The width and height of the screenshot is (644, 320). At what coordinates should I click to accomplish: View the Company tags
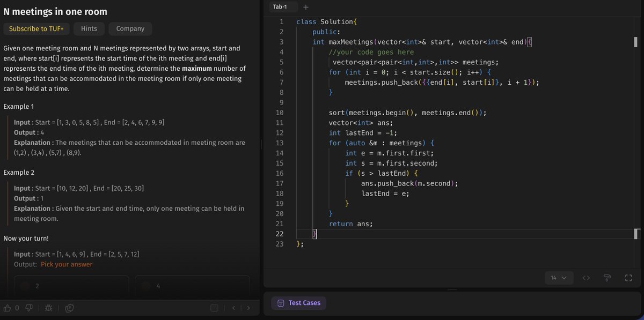point(130,29)
